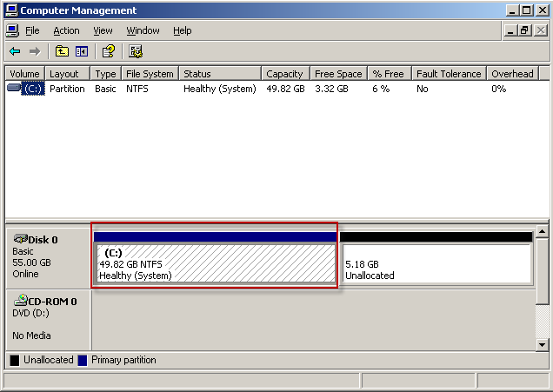Click the Disk 0 label panel

click(48, 257)
